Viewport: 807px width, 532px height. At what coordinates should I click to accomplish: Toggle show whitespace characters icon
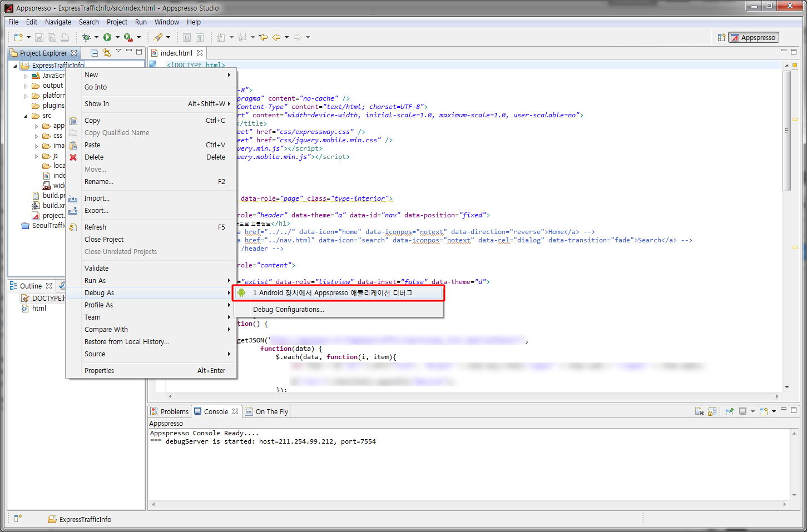tap(200, 37)
